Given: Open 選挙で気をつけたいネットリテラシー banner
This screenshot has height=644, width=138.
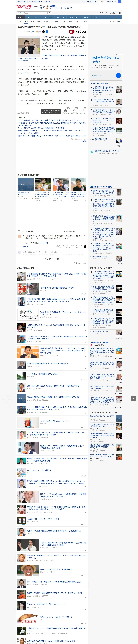Looking at the screenshot, I should click(106, 152).
